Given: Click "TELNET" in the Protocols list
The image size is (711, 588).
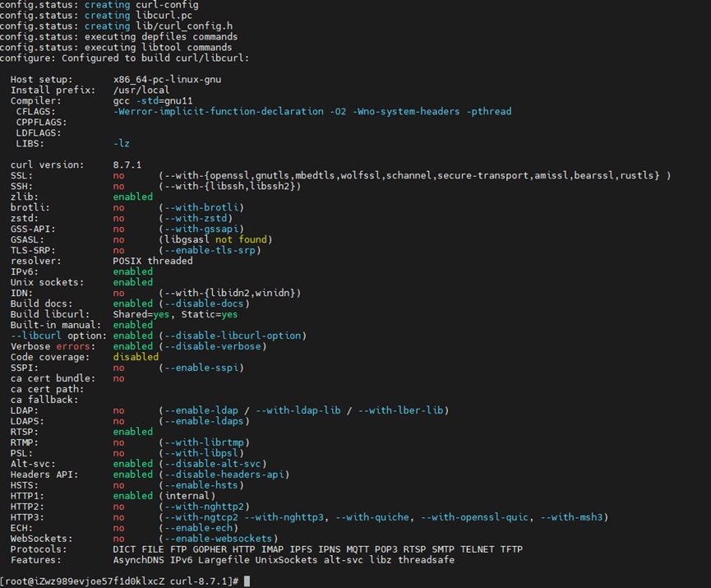Looking at the screenshot, I should 477,549.
